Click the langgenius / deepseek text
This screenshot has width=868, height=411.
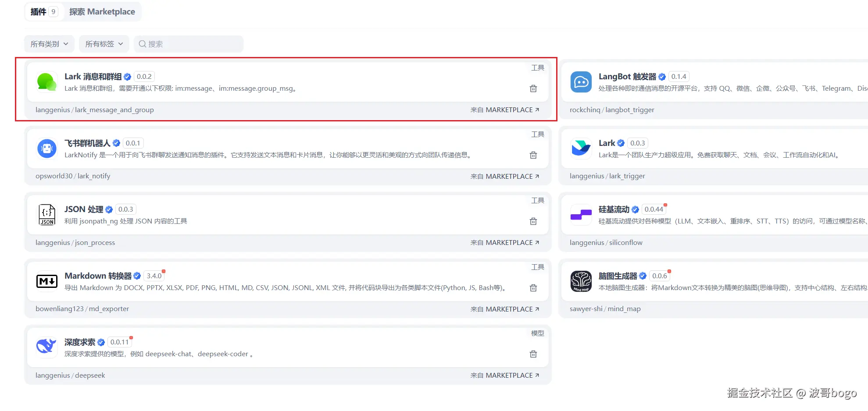(x=70, y=376)
